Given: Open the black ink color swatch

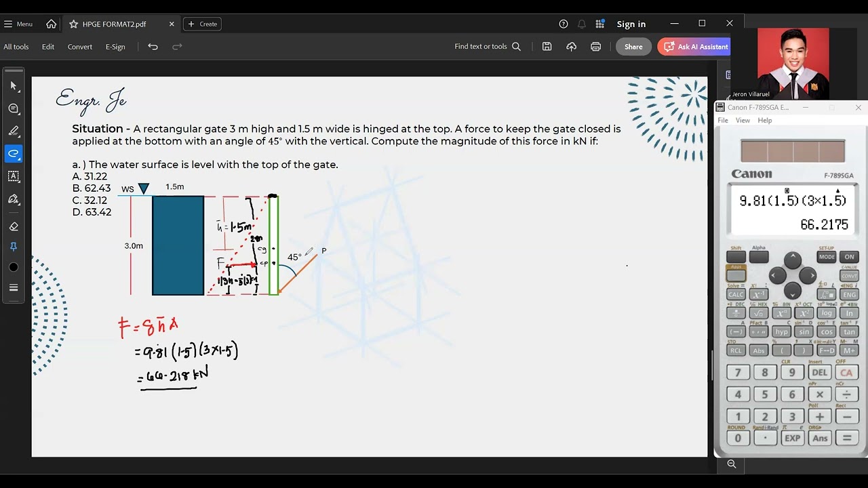Looking at the screenshot, I should pos(14,267).
